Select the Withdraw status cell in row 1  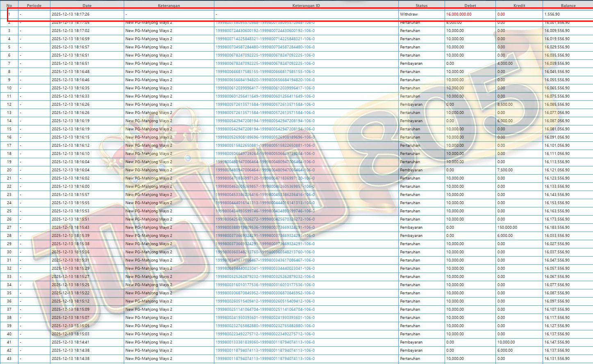coord(409,14)
